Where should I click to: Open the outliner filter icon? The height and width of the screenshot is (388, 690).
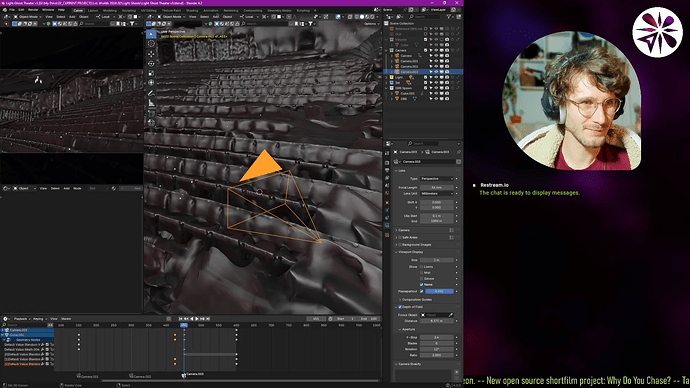pyautogui.click(x=449, y=17)
